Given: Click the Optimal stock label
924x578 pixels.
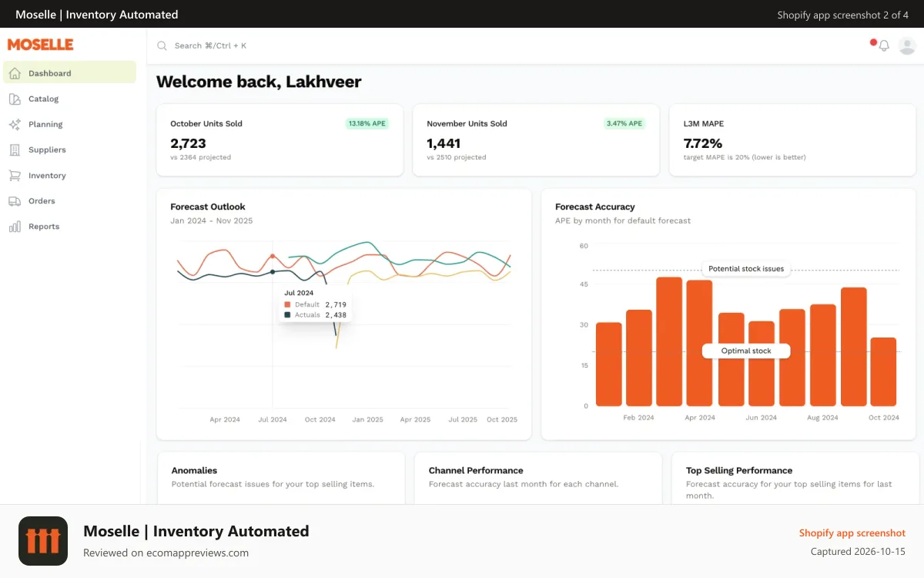Looking at the screenshot, I should coord(746,351).
